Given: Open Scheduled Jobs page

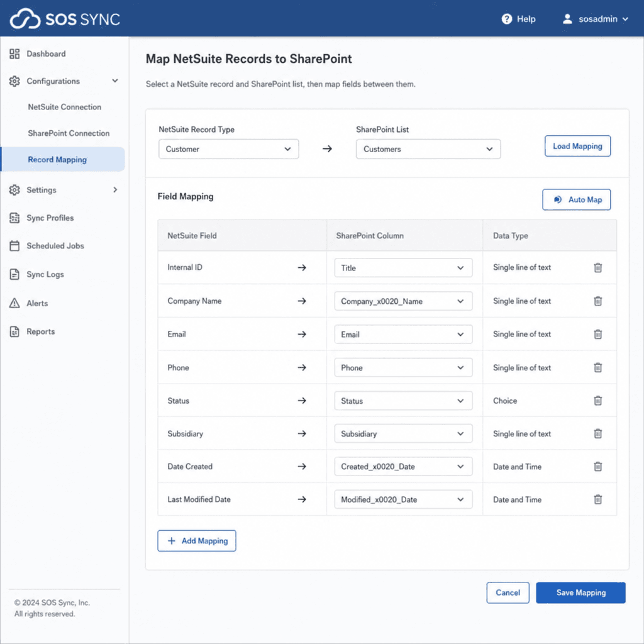Looking at the screenshot, I should (x=55, y=246).
